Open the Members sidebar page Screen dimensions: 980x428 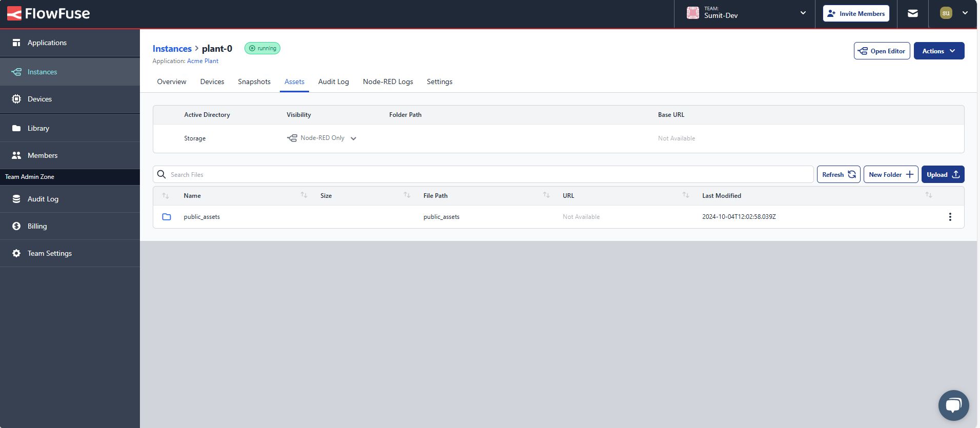tap(70, 155)
